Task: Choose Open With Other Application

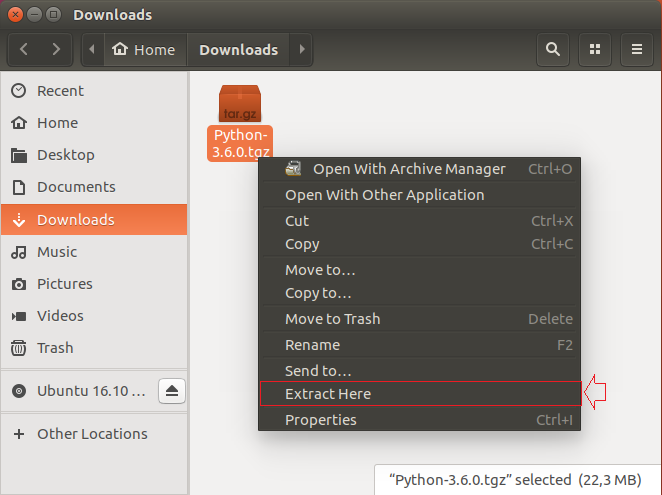Action: 419,195
